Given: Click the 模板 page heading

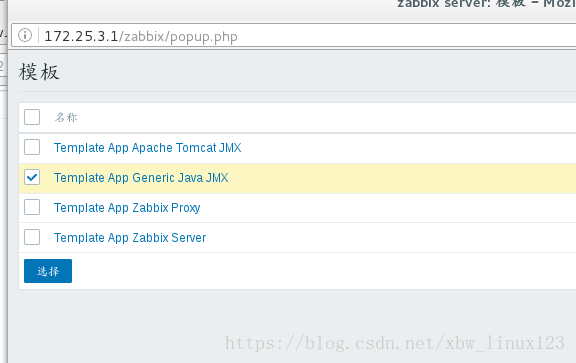Looking at the screenshot, I should (x=39, y=71).
